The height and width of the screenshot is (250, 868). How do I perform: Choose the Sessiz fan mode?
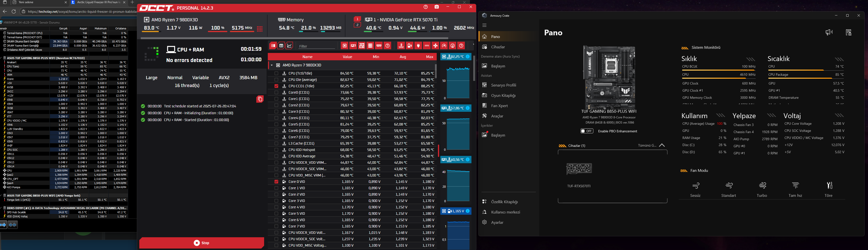(x=695, y=189)
